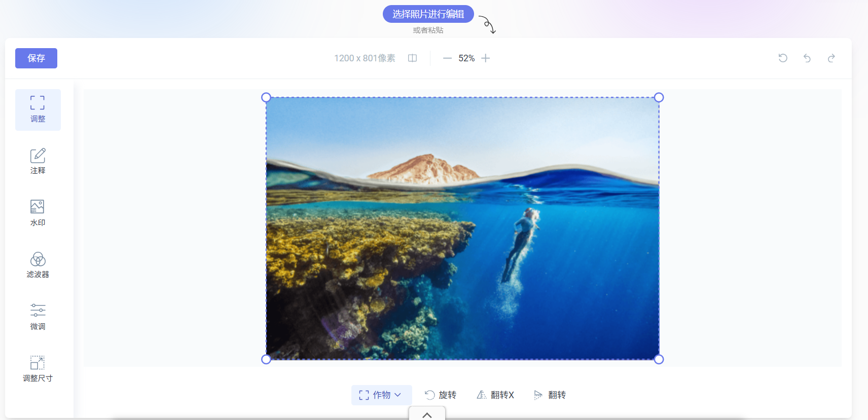Open the 微调 finetune tool

38,317
